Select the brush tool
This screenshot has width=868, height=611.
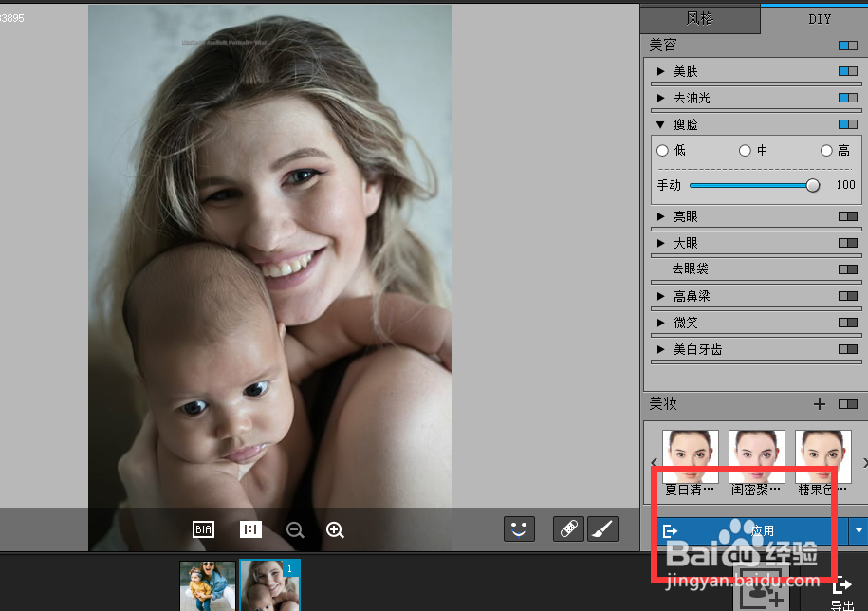coord(602,529)
